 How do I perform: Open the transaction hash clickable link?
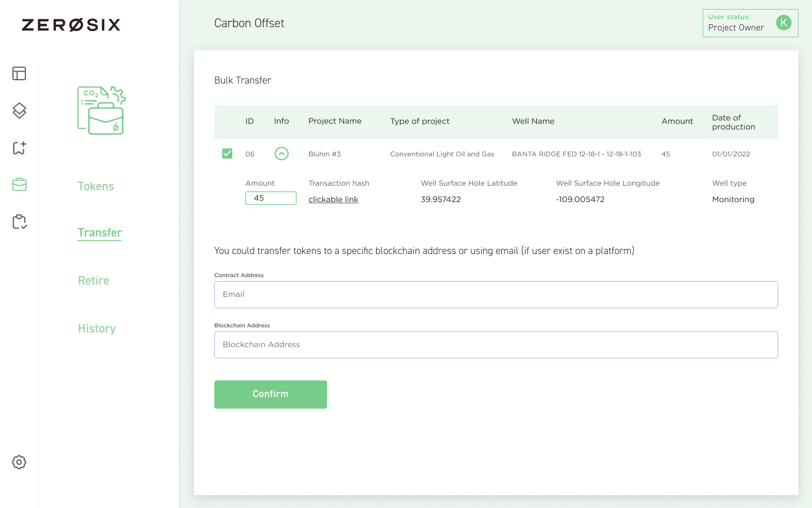tap(333, 199)
